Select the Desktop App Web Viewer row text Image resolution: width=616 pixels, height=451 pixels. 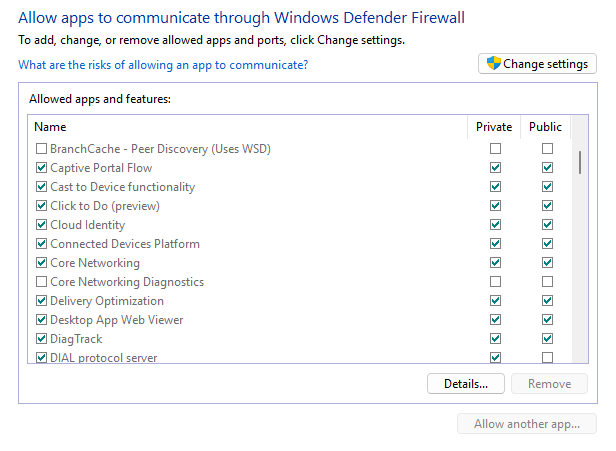point(117,319)
